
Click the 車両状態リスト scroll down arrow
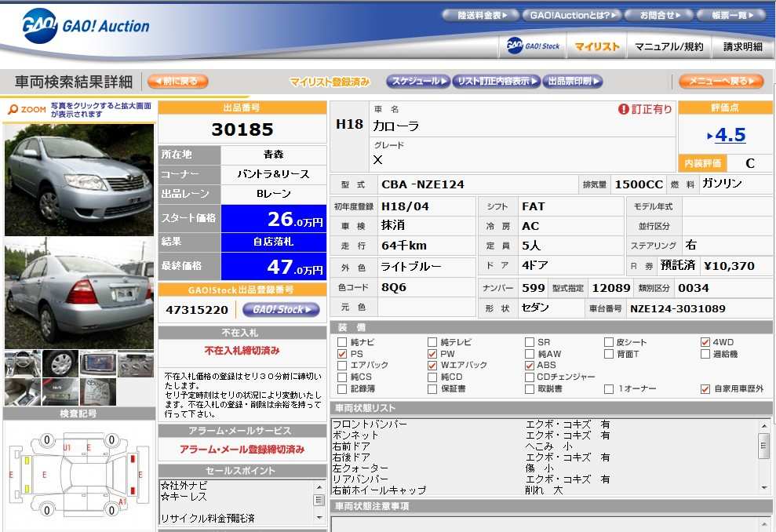pos(763,488)
